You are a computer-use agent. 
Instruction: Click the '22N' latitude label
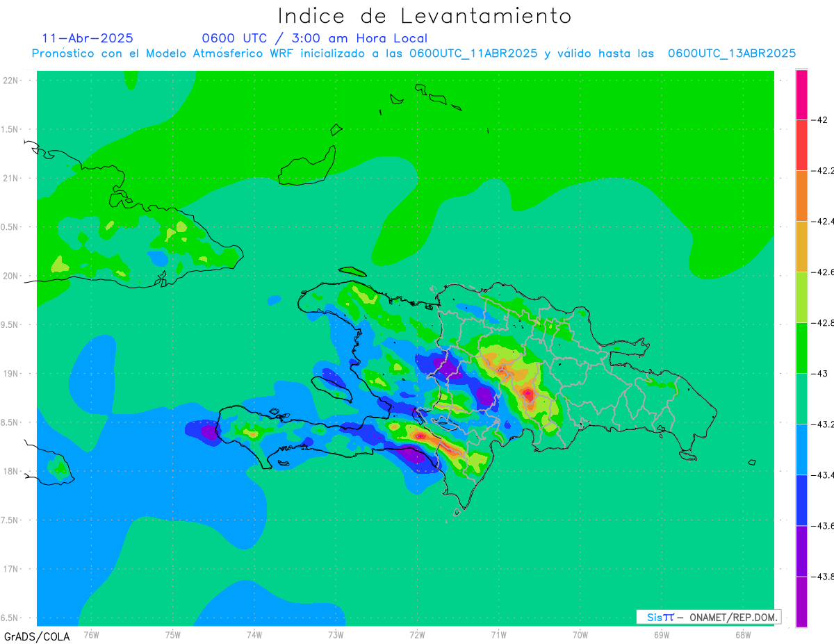(10, 80)
